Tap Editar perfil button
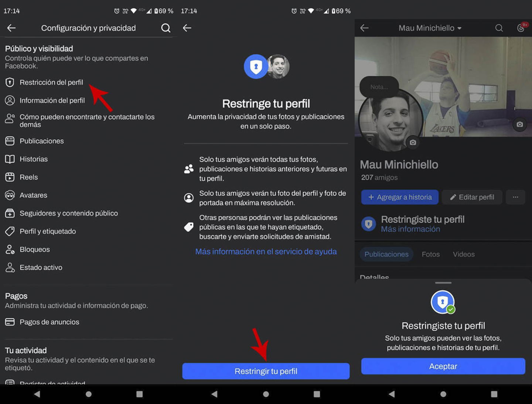Viewport: 532px width, 404px height. click(x=472, y=197)
